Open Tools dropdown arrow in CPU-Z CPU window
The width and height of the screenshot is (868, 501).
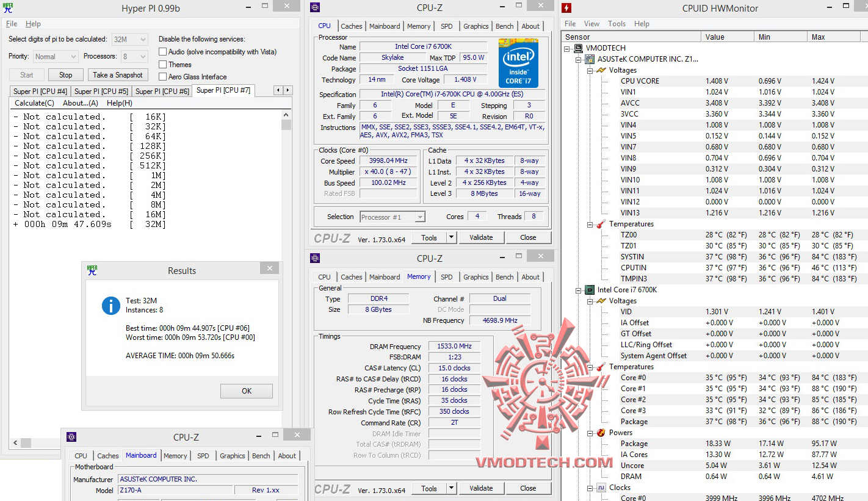pos(452,237)
